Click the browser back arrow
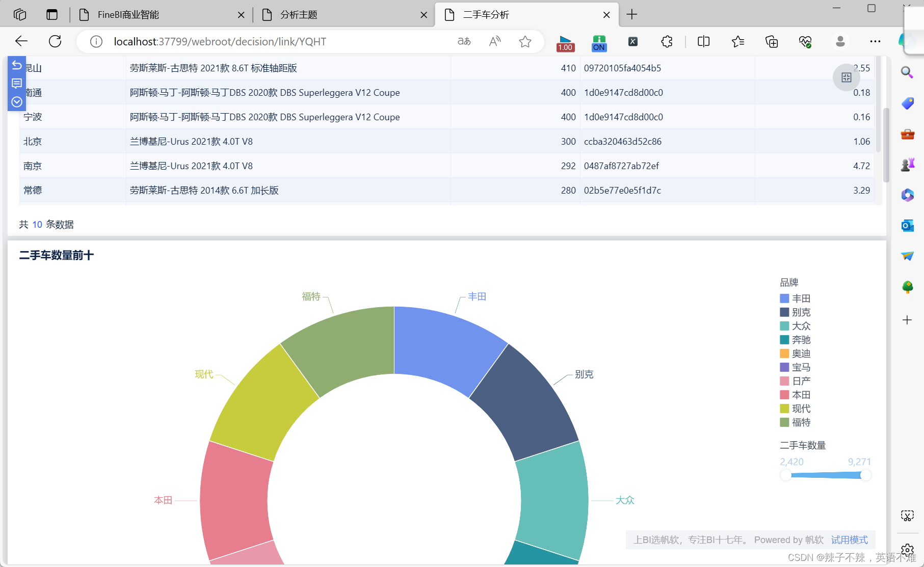The height and width of the screenshot is (567, 924). (21, 41)
